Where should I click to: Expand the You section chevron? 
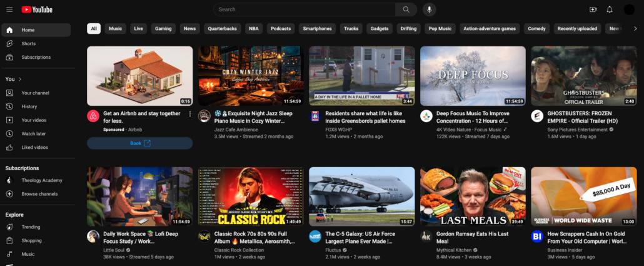click(20, 79)
